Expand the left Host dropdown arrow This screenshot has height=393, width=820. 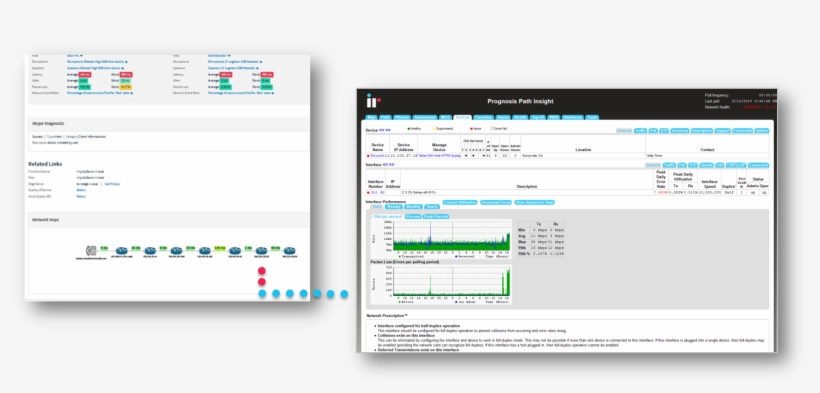coord(81,55)
